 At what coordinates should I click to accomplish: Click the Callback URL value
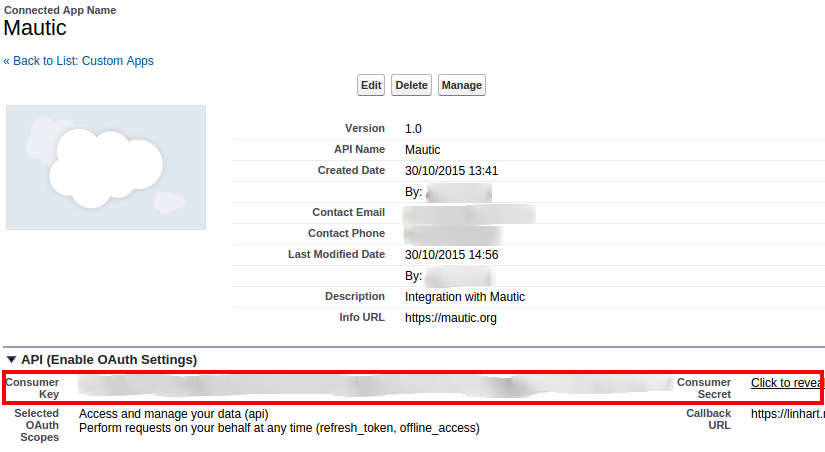click(787, 413)
